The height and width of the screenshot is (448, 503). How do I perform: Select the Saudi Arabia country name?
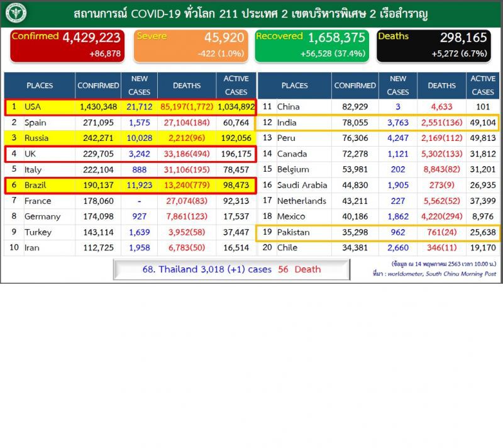click(x=302, y=185)
